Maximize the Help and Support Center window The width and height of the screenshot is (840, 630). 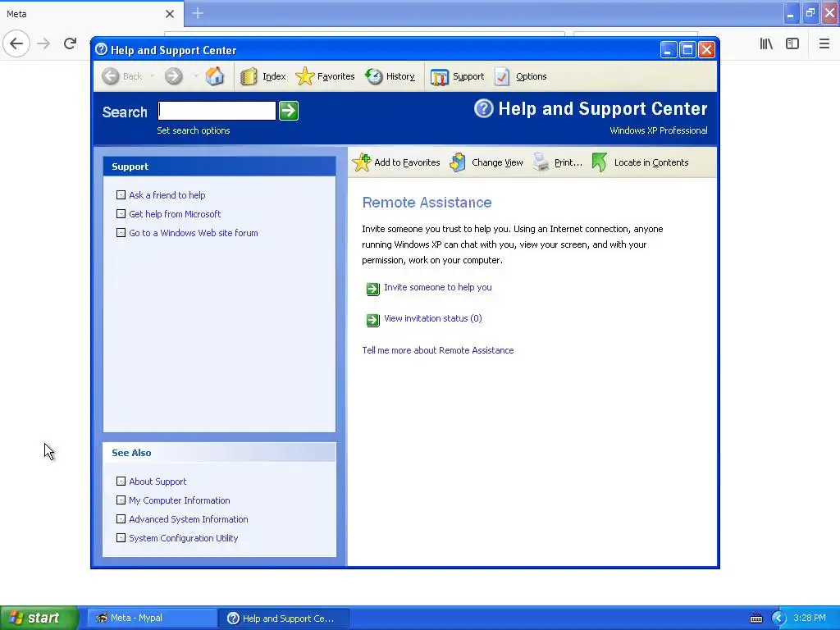tap(687, 50)
